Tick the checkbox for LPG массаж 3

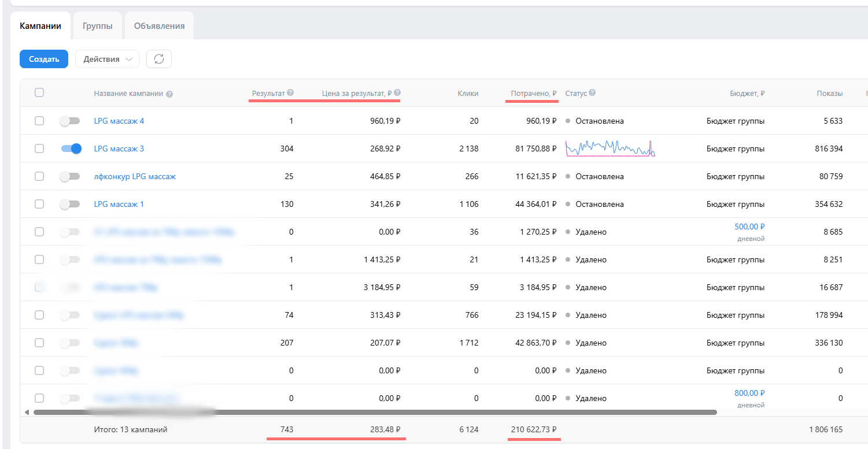pos(39,149)
